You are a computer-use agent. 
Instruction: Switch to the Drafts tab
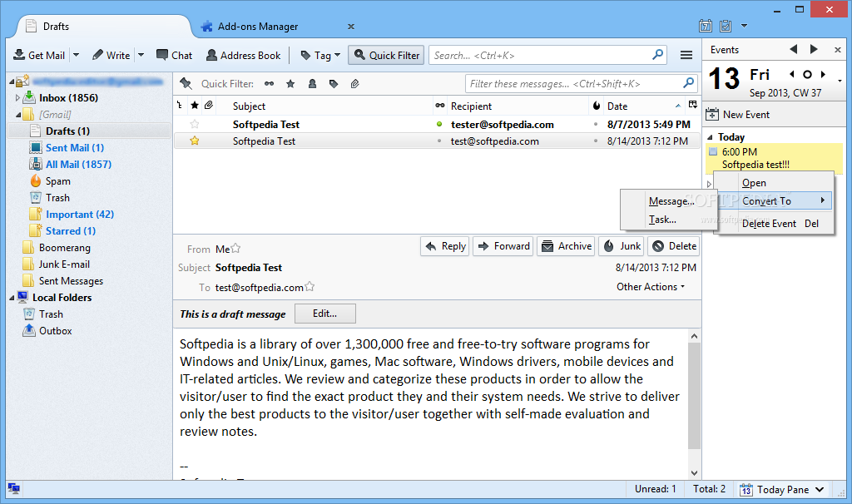point(103,27)
